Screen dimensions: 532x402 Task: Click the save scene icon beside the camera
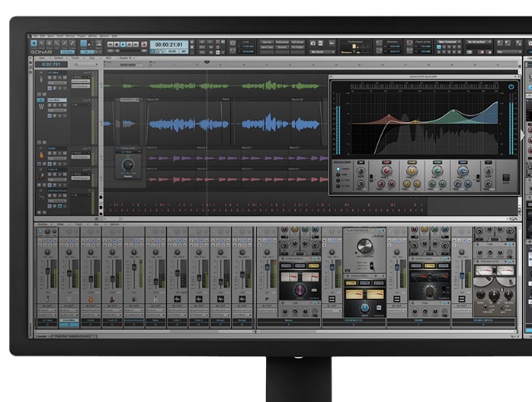320,43
